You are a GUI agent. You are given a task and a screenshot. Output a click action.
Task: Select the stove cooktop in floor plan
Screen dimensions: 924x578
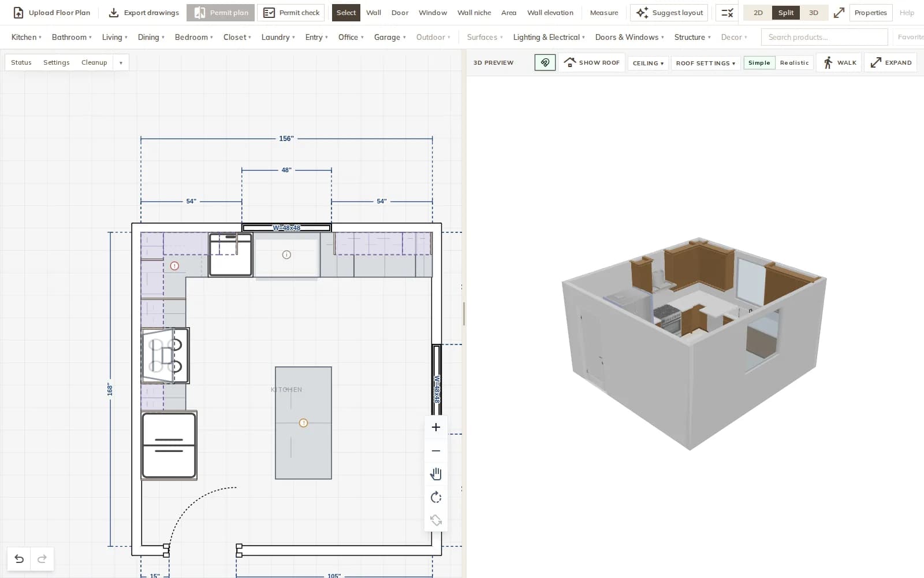166,355
